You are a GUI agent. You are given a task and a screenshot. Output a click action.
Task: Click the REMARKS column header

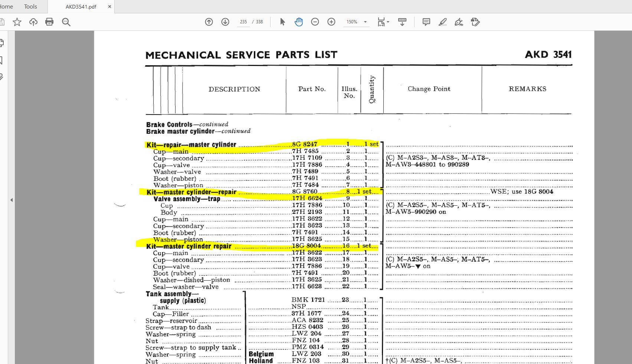[527, 89]
